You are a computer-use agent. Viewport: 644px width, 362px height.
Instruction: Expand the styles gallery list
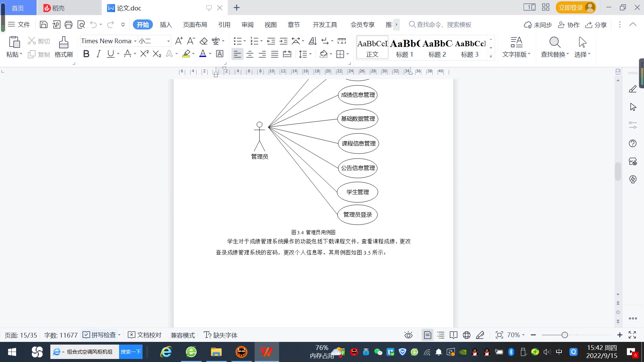coord(491,56)
